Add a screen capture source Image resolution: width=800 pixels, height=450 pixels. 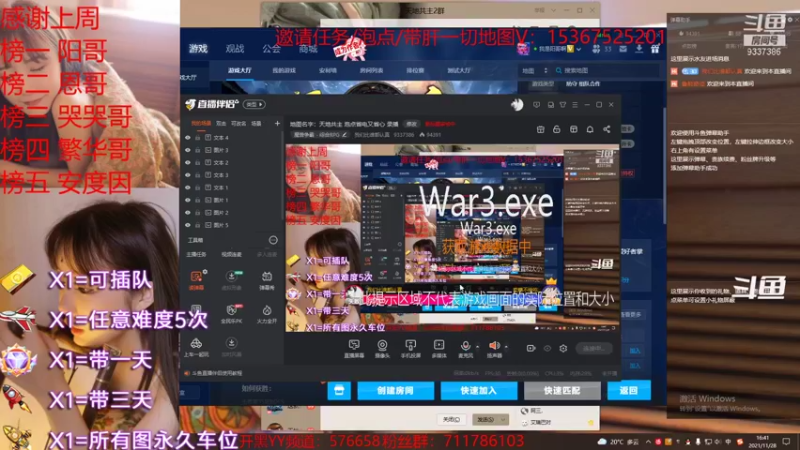click(x=354, y=348)
